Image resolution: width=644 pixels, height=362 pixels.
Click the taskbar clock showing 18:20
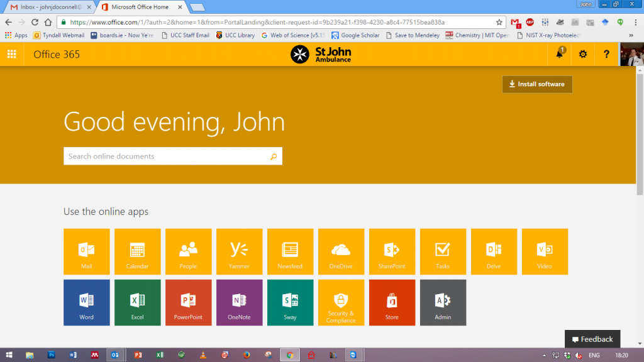pos(621,356)
